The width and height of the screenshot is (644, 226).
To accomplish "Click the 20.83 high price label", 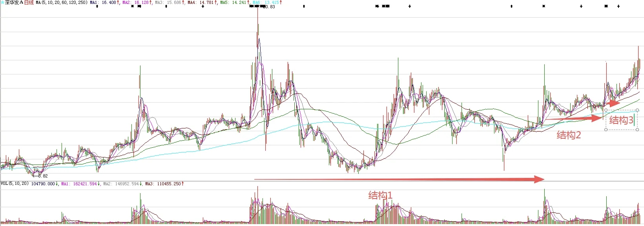I will [x=269, y=7].
